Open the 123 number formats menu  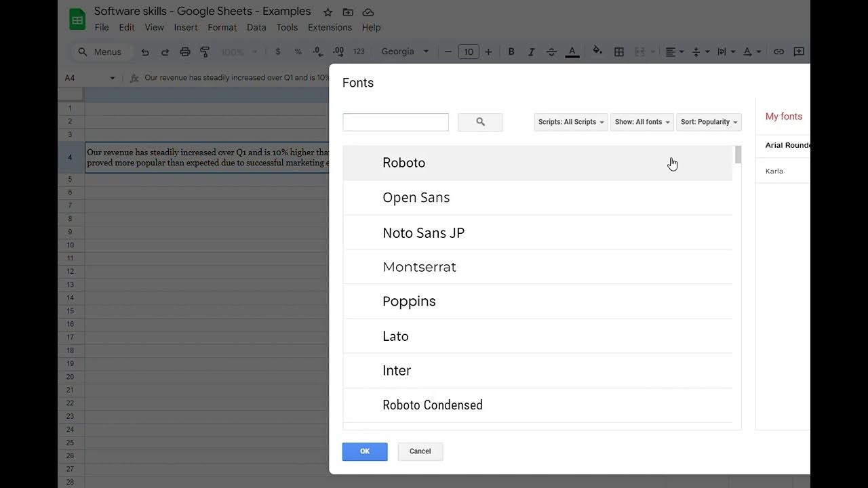coord(359,52)
